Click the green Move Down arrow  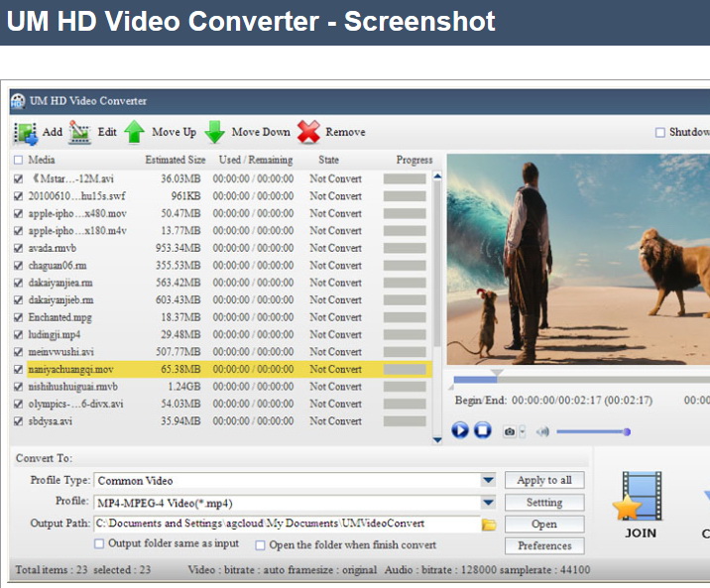214,132
